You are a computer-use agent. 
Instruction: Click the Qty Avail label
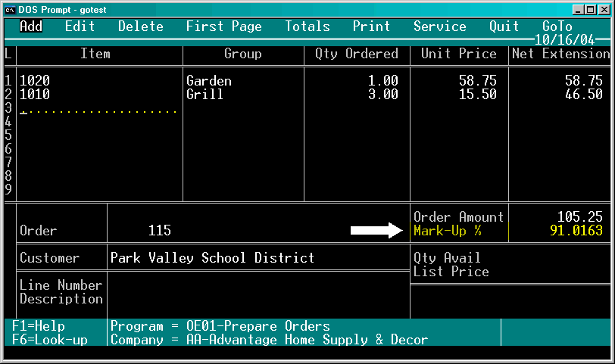447,258
